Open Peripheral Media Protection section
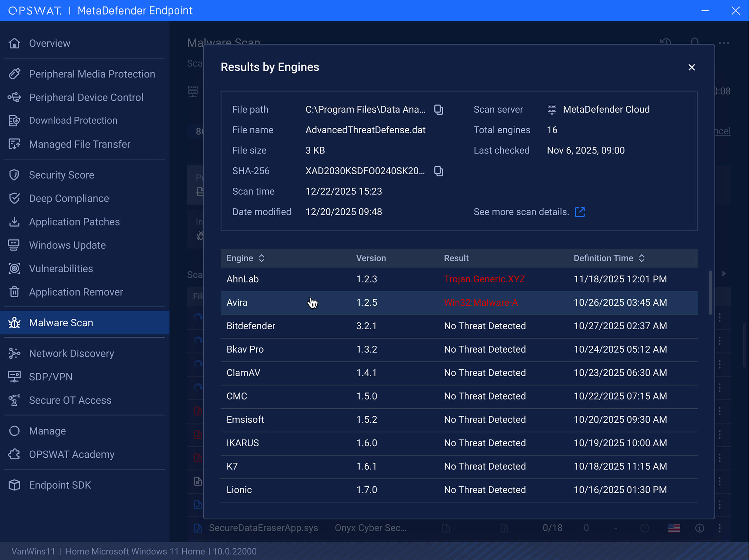The width and height of the screenshot is (749, 560). point(92,74)
